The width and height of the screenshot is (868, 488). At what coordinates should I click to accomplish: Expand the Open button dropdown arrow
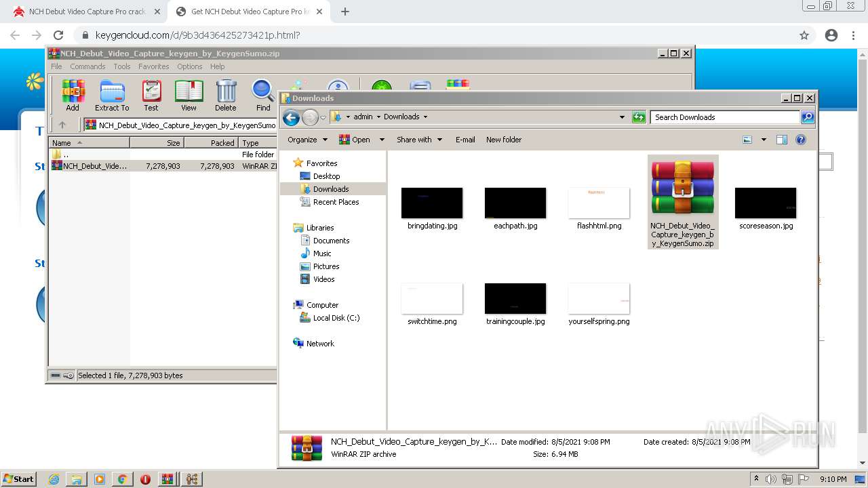pyautogui.click(x=382, y=140)
